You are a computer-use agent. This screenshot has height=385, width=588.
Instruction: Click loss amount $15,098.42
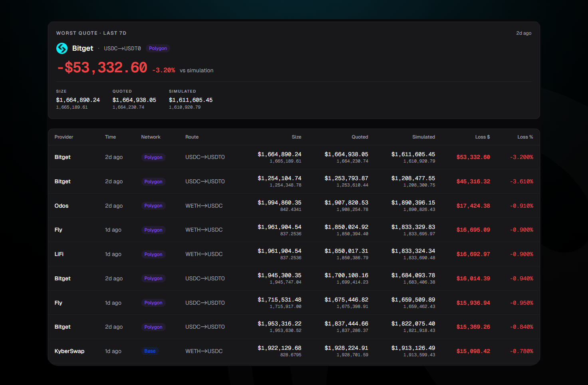pyautogui.click(x=473, y=351)
